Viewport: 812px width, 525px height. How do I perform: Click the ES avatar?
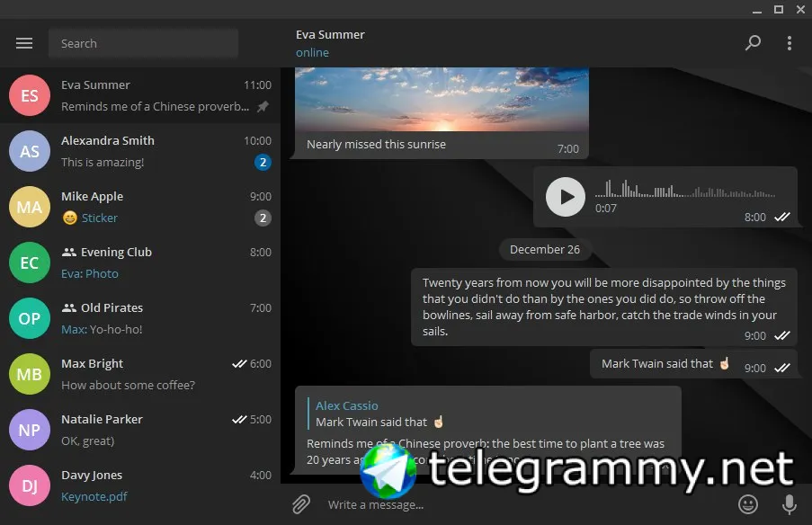pyautogui.click(x=30, y=95)
